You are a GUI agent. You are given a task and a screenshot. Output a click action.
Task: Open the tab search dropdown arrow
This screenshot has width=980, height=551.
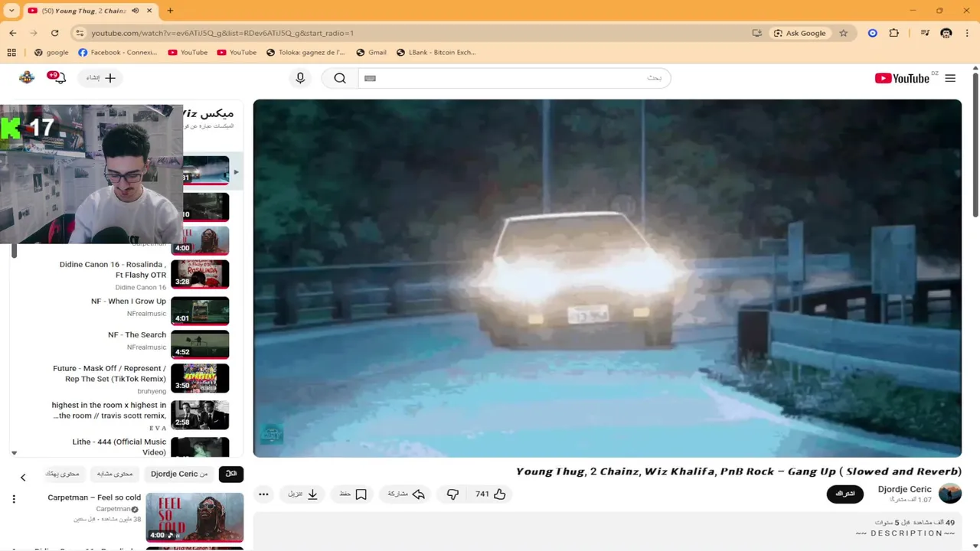(11, 11)
